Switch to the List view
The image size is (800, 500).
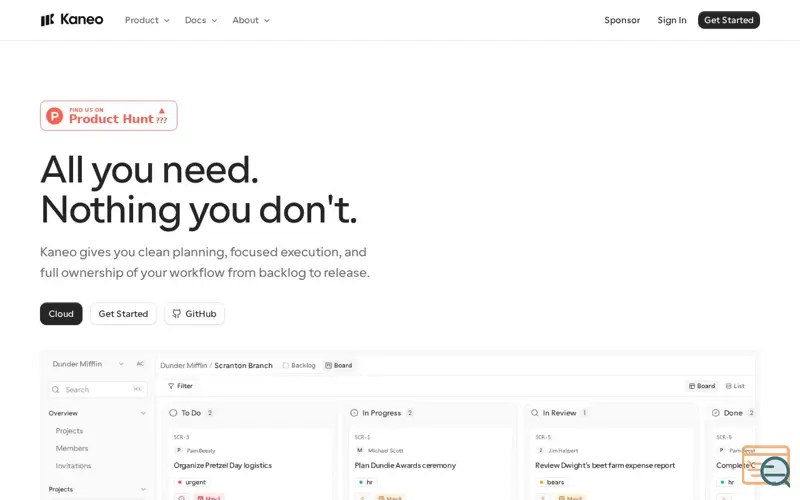735,386
